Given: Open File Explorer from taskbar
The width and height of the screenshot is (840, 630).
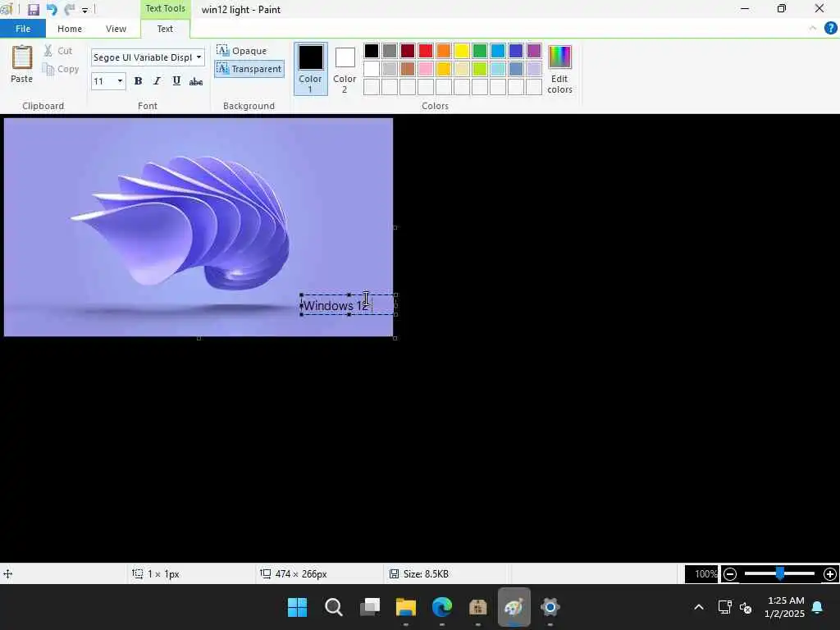Looking at the screenshot, I should (x=405, y=607).
